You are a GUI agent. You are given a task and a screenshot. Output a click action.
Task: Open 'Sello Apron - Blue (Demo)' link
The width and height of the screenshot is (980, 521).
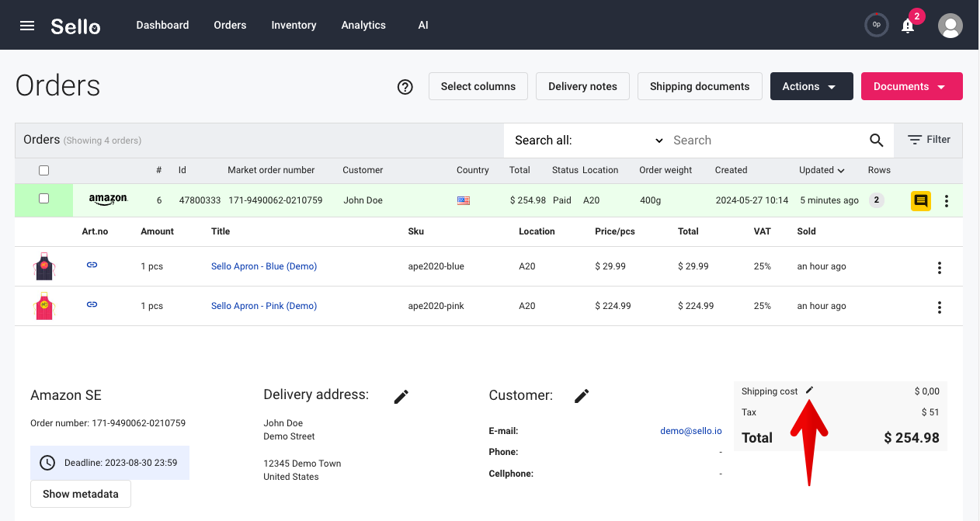(264, 266)
